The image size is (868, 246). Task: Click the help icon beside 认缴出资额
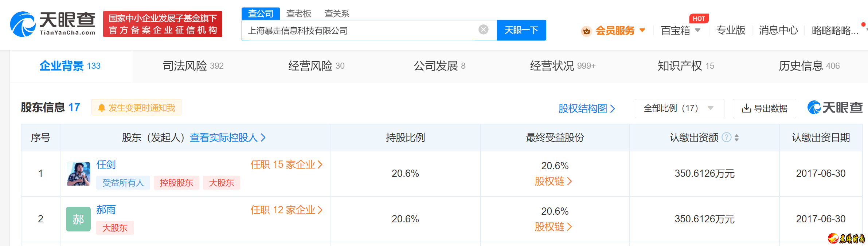pos(727,137)
